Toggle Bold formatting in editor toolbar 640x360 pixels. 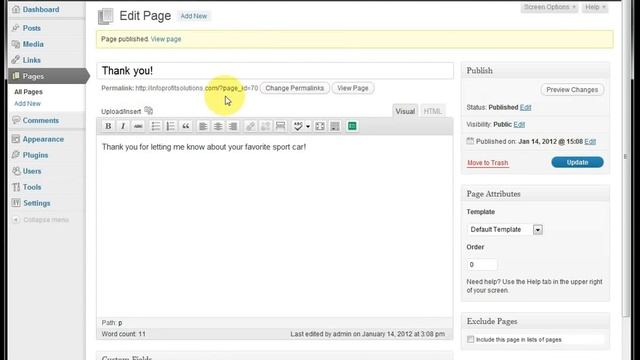tap(108, 126)
